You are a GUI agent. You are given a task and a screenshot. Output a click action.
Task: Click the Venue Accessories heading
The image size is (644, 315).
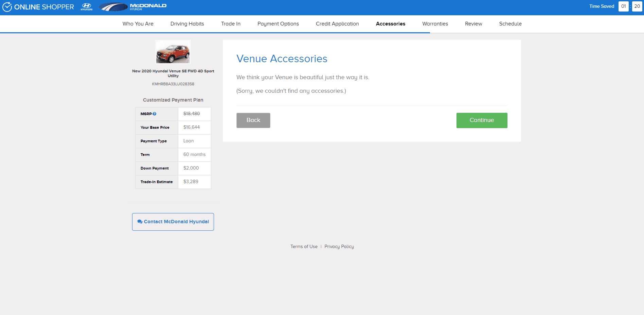pos(282,59)
